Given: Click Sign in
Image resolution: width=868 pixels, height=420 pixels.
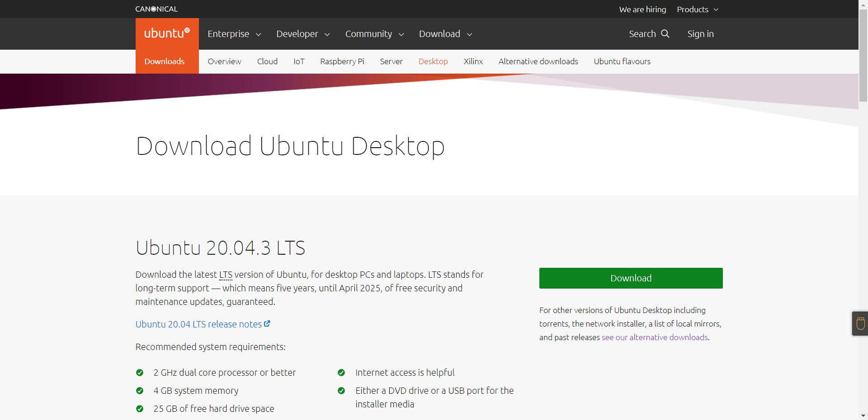Looking at the screenshot, I should click(700, 34).
